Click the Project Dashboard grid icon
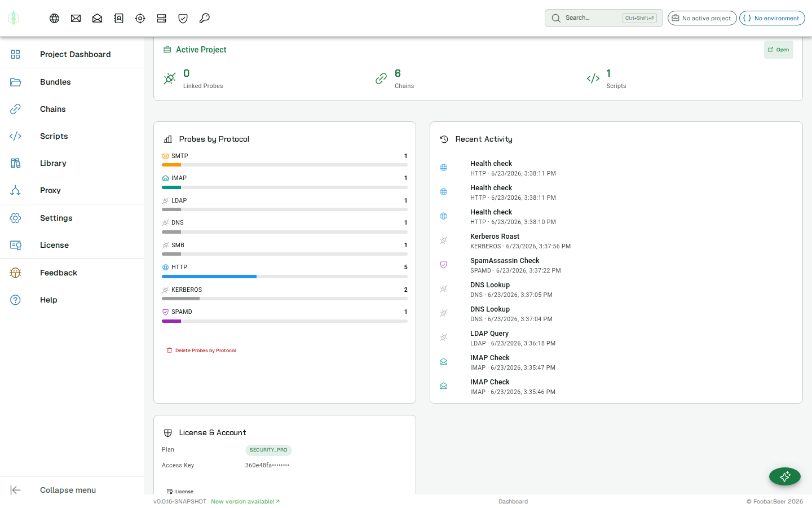This screenshot has width=812, height=508. pos(15,54)
